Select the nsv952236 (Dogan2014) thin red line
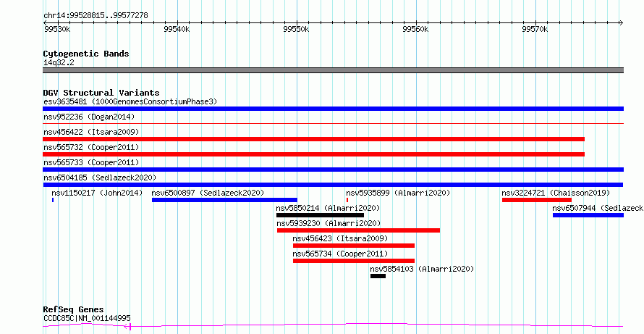Viewport: 644px width, 334px height. tap(333, 123)
